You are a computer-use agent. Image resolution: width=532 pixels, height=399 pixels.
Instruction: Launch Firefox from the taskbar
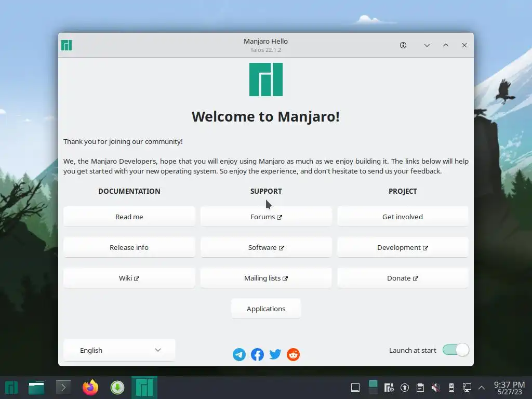[90, 388]
